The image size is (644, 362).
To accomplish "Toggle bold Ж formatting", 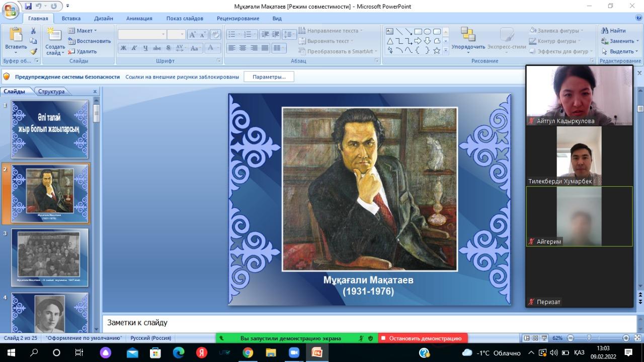I will (x=123, y=48).
